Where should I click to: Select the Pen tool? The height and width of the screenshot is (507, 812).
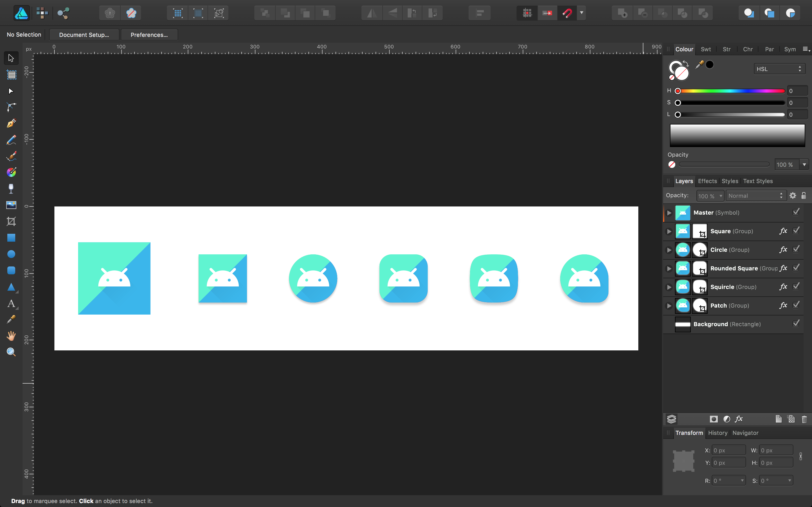(11, 123)
